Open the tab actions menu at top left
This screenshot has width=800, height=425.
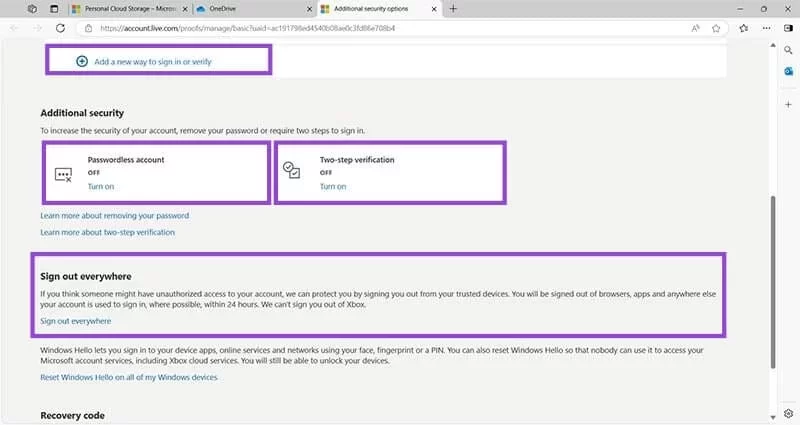(x=33, y=8)
